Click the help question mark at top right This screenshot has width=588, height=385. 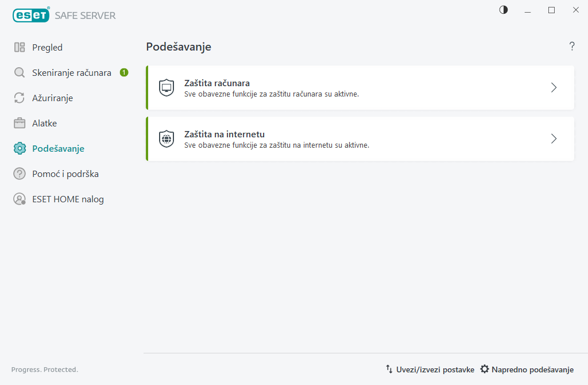tap(572, 47)
